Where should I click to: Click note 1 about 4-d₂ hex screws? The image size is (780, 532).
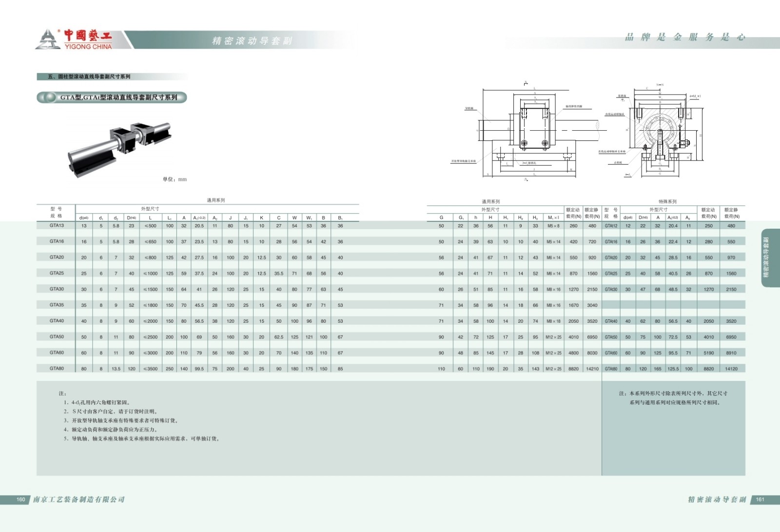point(97,403)
